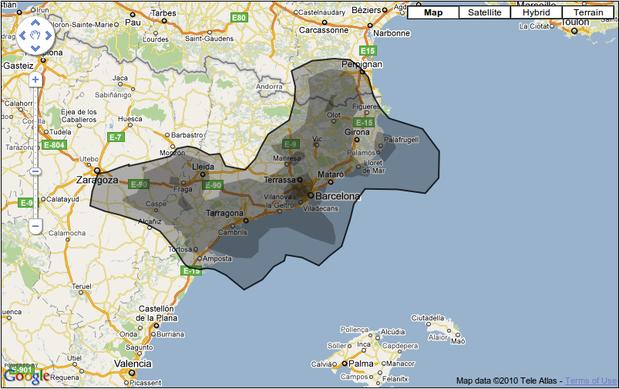Click the Zaragoza city label
Screen dimensions: 619x389
pos(97,180)
